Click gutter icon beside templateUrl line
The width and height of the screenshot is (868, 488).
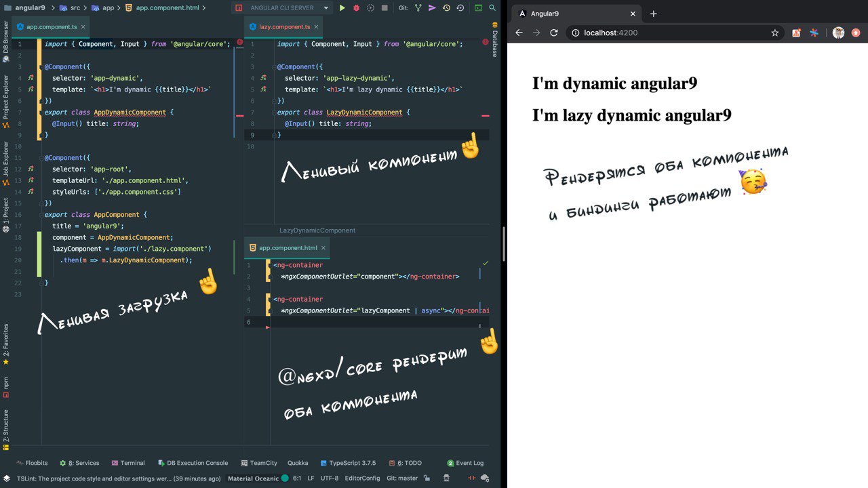point(31,180)
